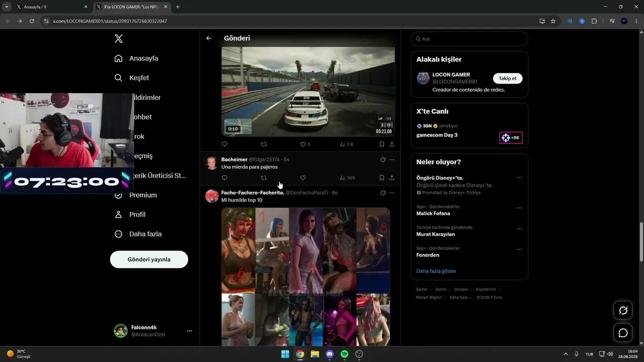644x362 pixels.
Task: Open Spotify from the taskbar
Action: tap(345, 354)
